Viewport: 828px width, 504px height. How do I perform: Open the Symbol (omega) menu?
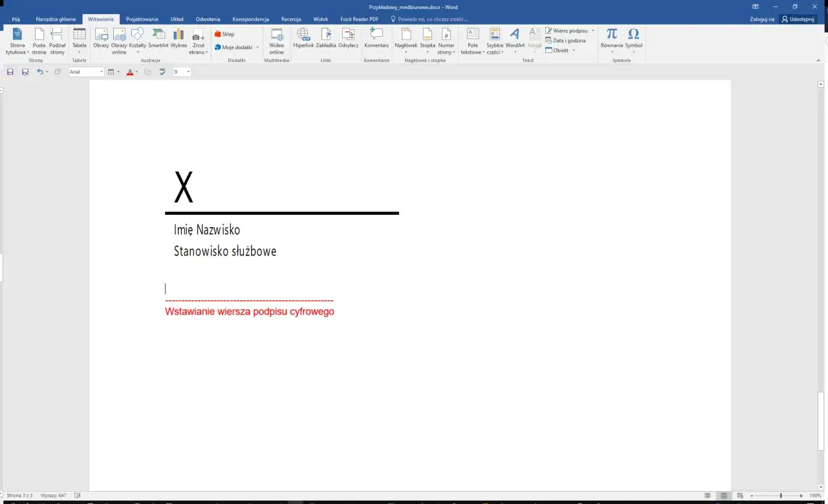(x=633, y=39)
